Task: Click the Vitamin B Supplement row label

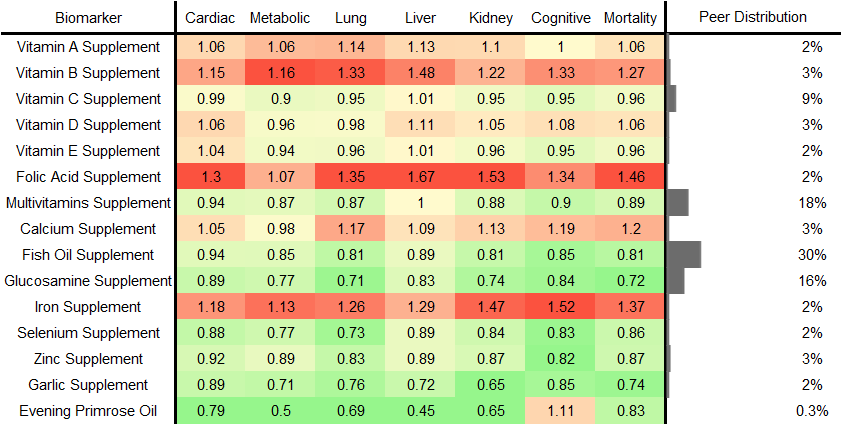Action: tap(90, 73)
